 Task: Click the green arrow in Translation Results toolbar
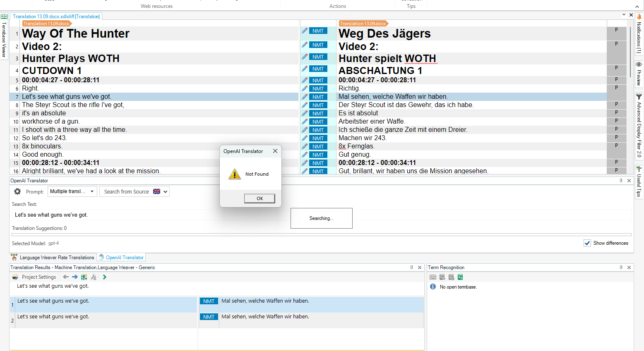pyautogui.click(x=105, y=277)
